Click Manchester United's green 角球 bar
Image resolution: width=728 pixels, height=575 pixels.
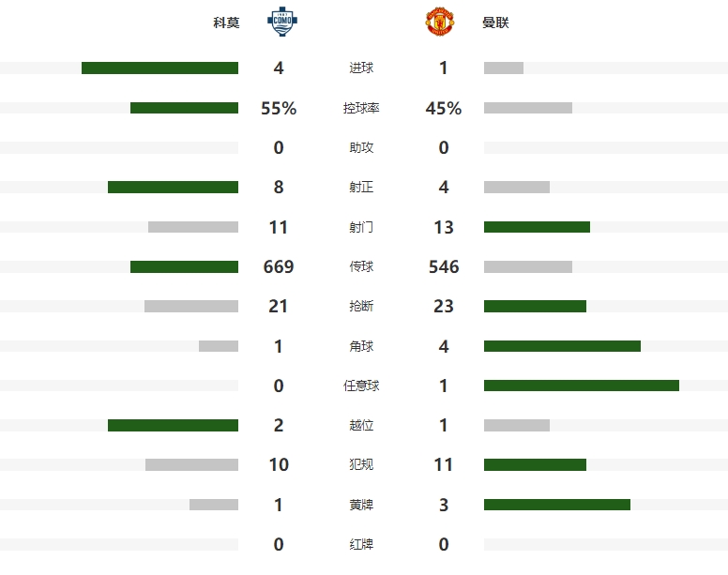click(x=562, y=346)
